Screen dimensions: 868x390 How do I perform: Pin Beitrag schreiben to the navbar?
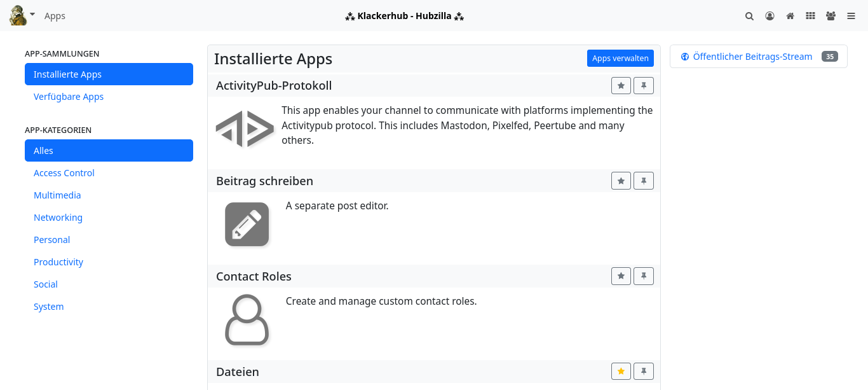point(644,181)
